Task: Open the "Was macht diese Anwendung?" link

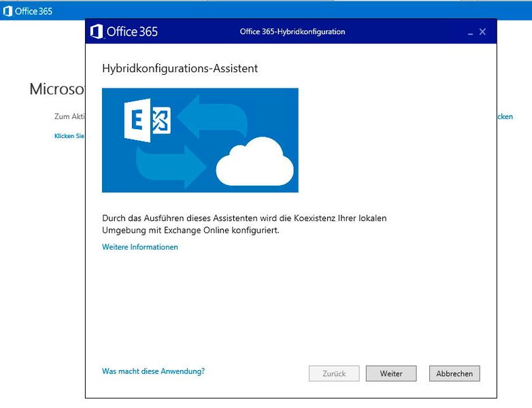Action: click(x=153, y=371)
